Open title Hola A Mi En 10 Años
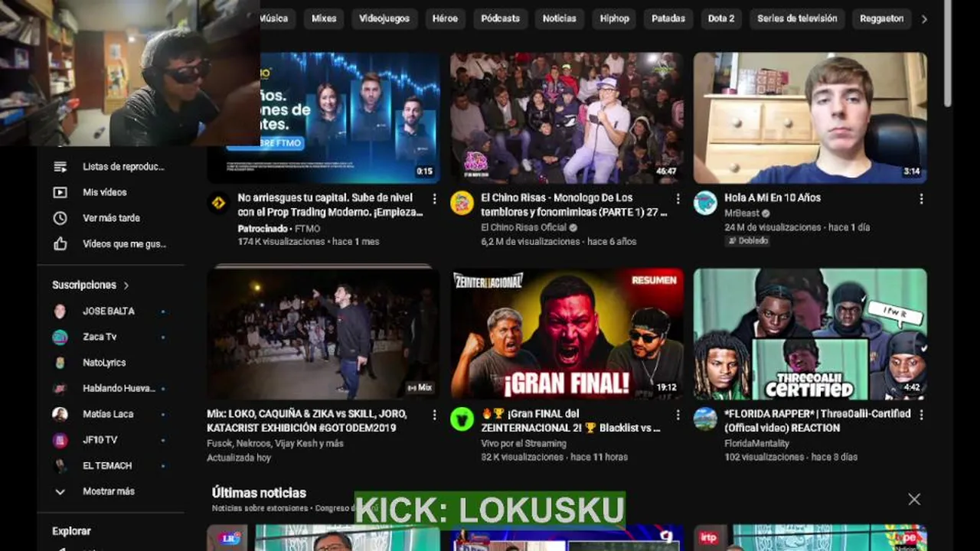 point(773,197)
